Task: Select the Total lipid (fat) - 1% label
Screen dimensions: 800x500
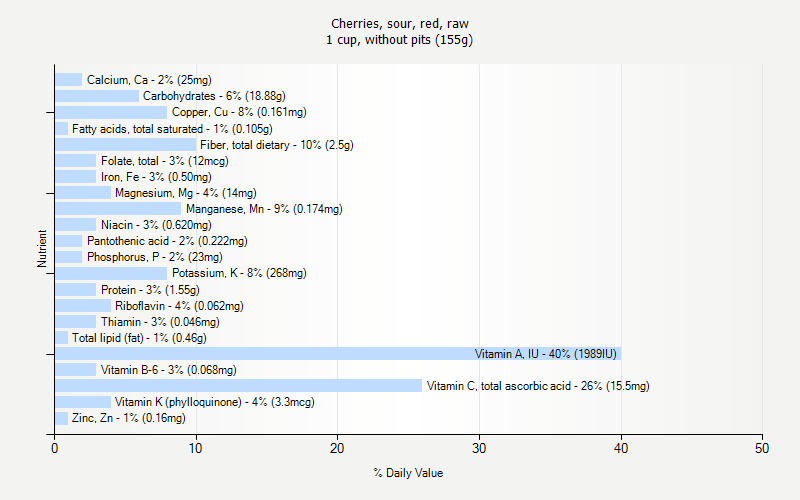Action: [x=139, y=338]
